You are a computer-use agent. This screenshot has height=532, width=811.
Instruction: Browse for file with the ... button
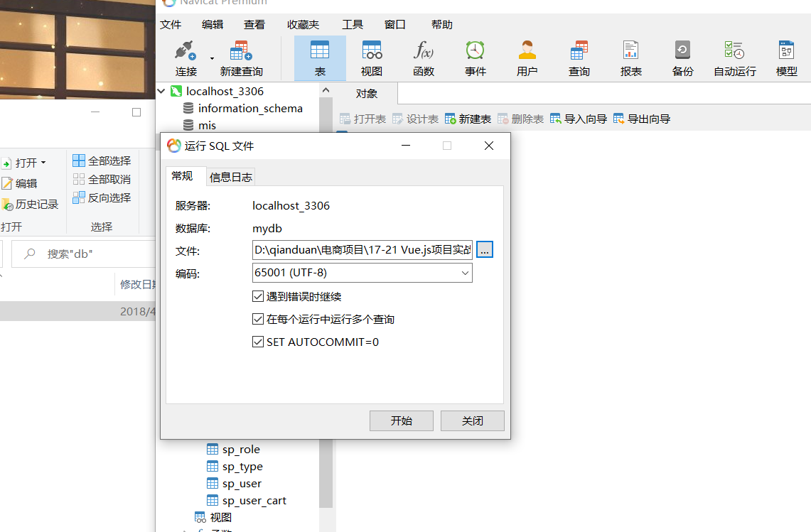point(485,250)
